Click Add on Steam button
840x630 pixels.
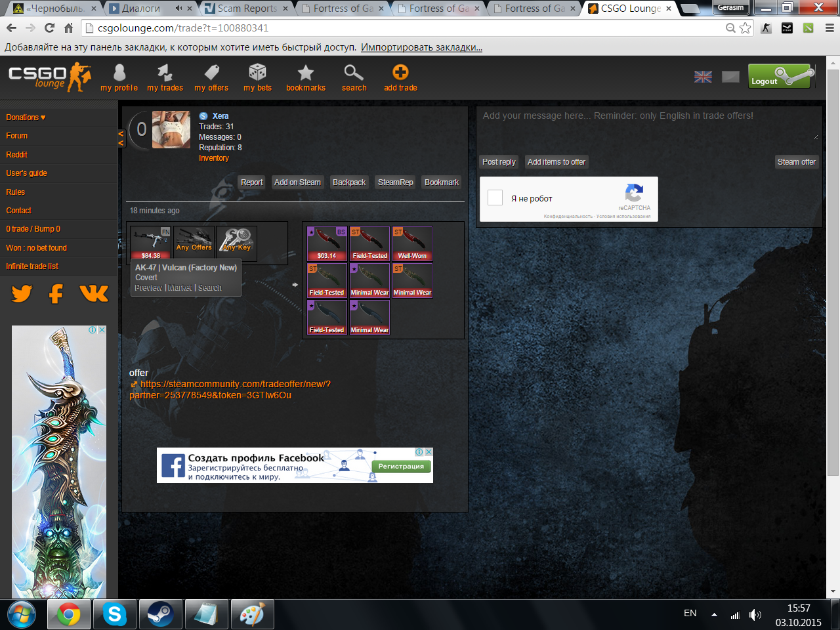click(x=297, y=182)
